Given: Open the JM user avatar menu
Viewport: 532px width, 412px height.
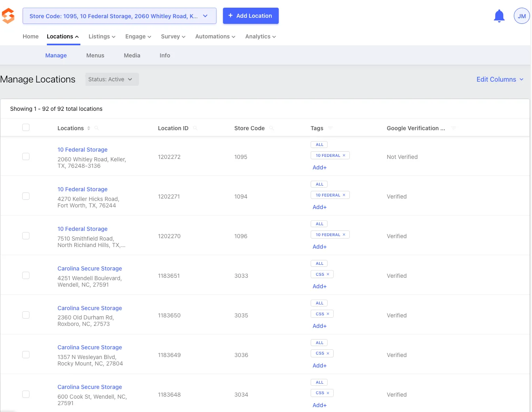Looking at the screenshot, I should coord(522,16).
